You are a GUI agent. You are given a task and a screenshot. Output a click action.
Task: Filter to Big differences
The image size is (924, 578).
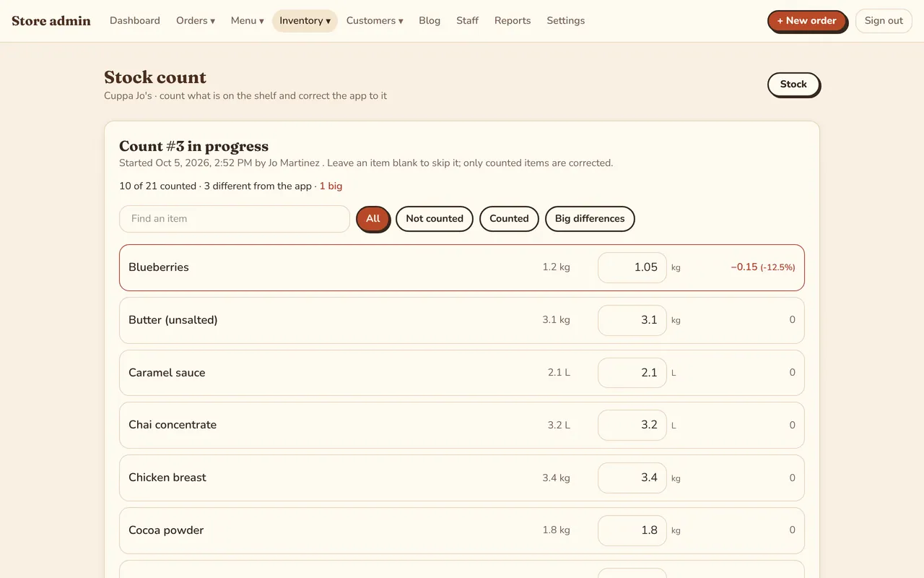click(590, 219)
